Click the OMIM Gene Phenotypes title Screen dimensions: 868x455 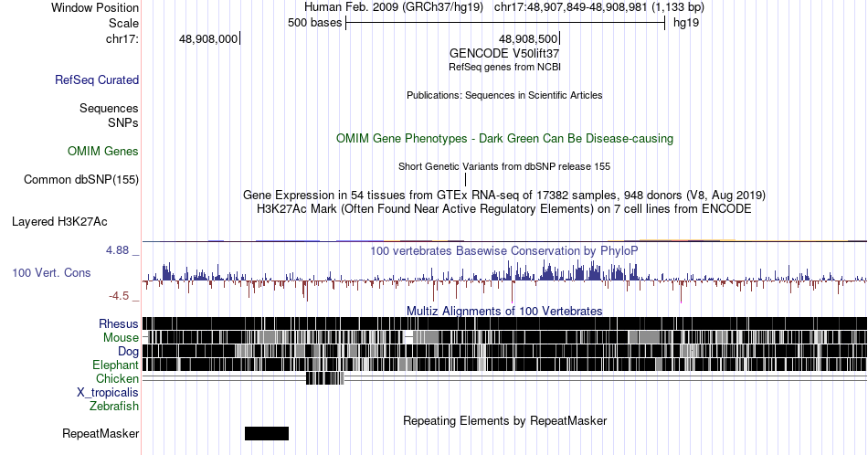click(x=504, y=138)
